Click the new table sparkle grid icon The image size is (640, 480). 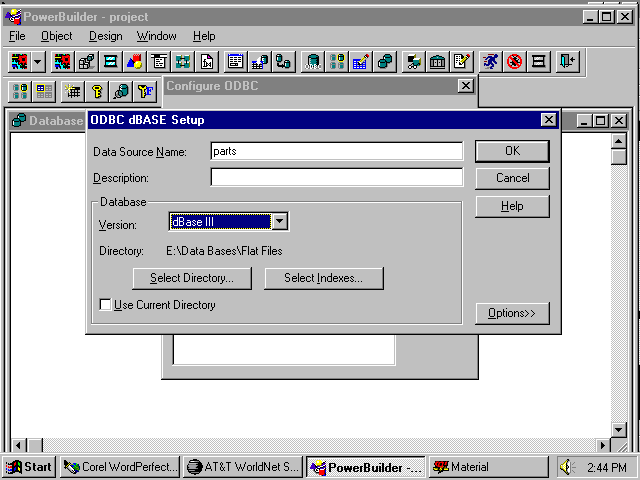pos(73,91)
